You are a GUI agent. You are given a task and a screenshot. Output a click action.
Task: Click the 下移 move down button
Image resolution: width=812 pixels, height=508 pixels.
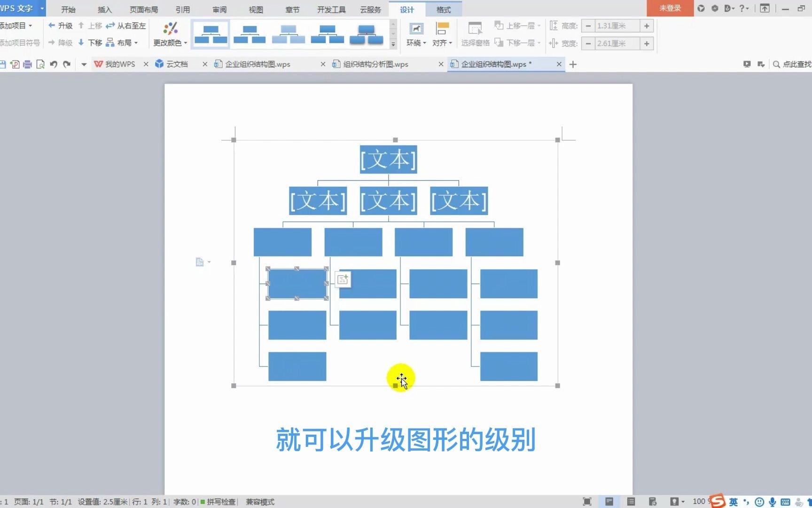[90, 43]
